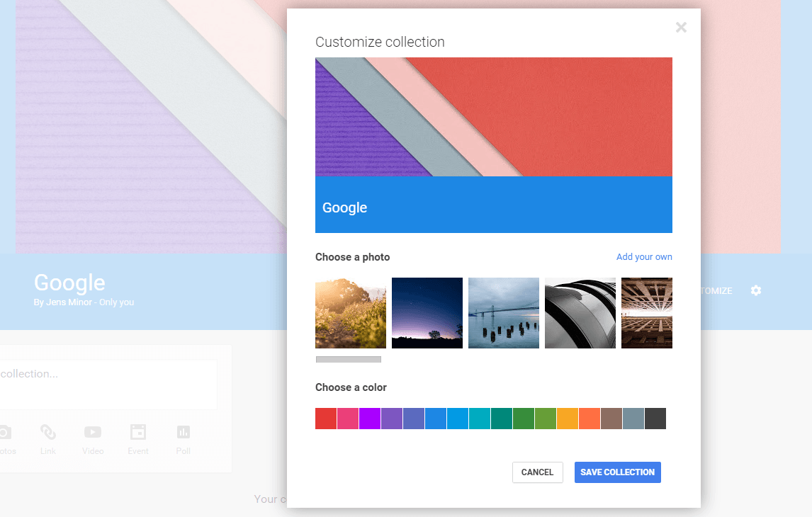Open the Add your own link
Viewport: 812px width, 517px height.
click(x=643, y=257)
